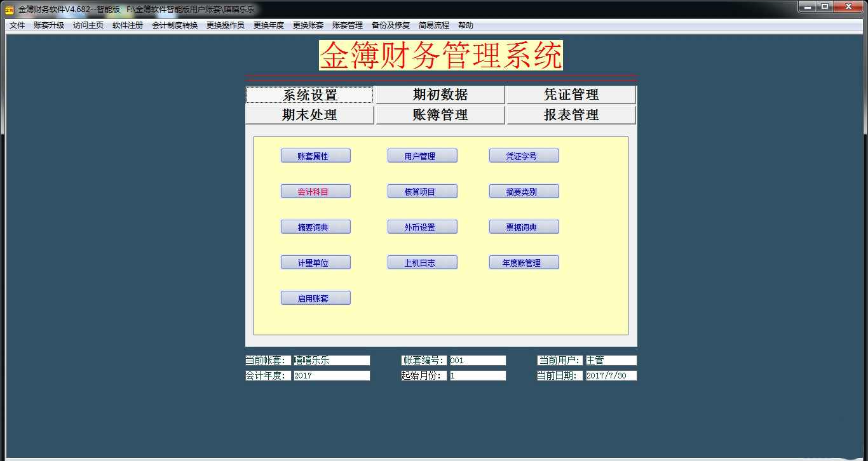
Task: Click the 金簿财务管理系统 title heading
Action: 441,55
